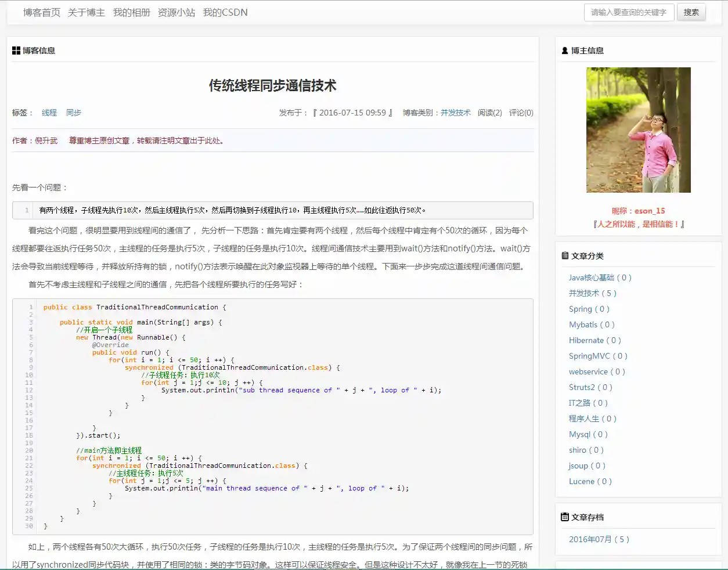Open the 并发技术 blog category link
The width and height of the screenshot is (728, 570).
(455, 113)
